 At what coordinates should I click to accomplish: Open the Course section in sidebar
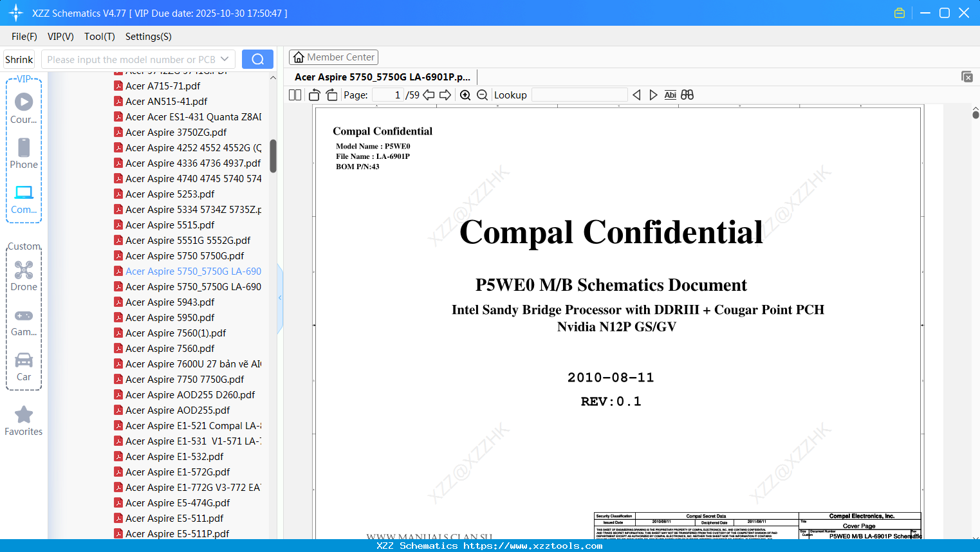(x=24, y=109)
